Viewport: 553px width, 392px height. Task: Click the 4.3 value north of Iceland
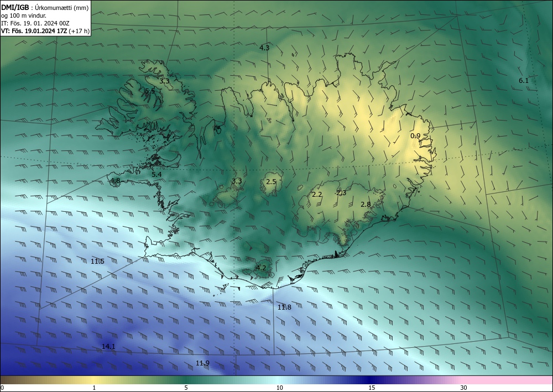click(264, 48)
